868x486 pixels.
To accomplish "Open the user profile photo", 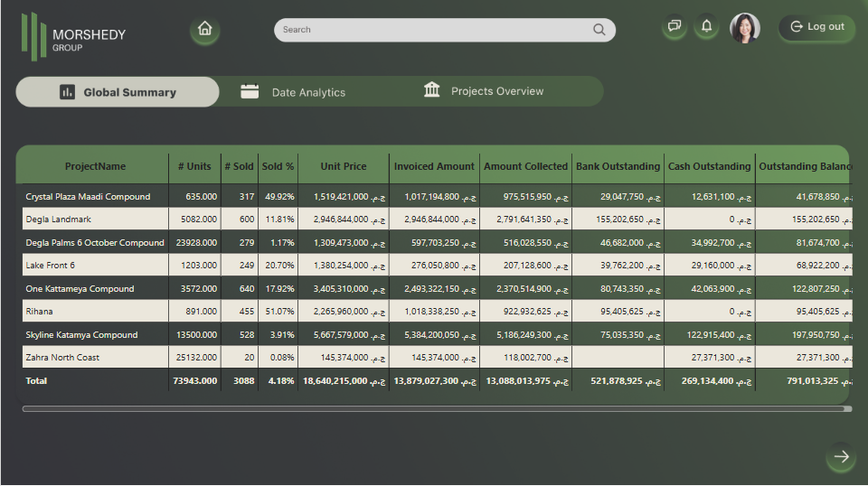I will pos(744,28).
